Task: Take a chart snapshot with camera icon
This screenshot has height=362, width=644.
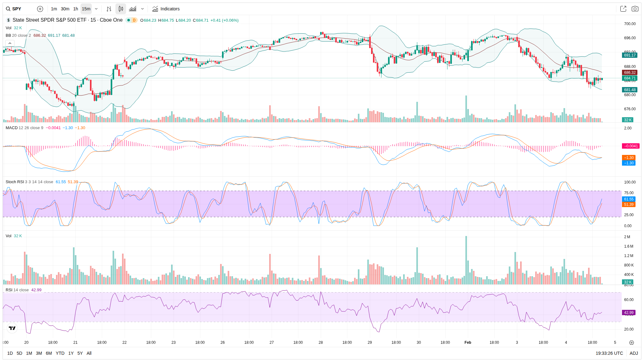Action: tap(635, 9)
